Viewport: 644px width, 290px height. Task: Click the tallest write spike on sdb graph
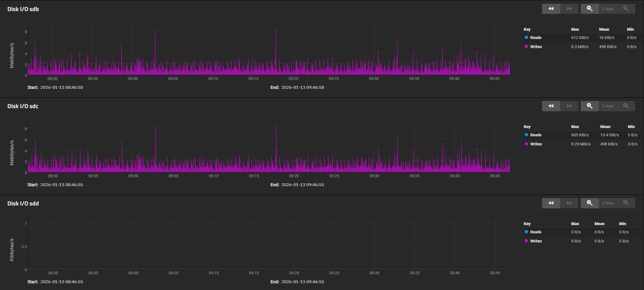(276, 29)
